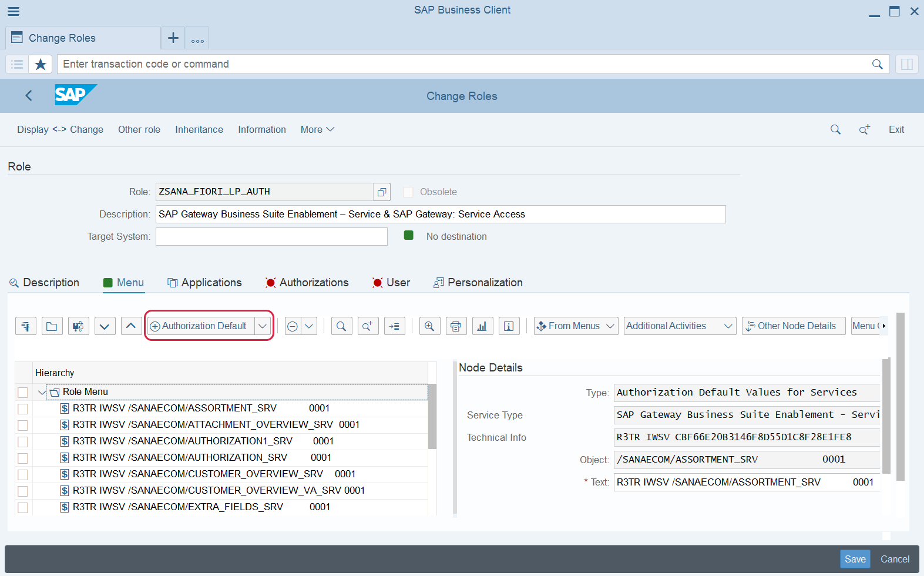Switch to the Personalization tab

478,283
